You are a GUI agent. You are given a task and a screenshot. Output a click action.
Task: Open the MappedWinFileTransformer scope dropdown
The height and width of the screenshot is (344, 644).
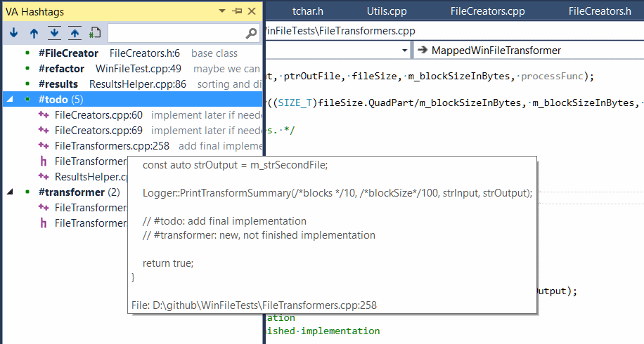click(x=527, y=51)
